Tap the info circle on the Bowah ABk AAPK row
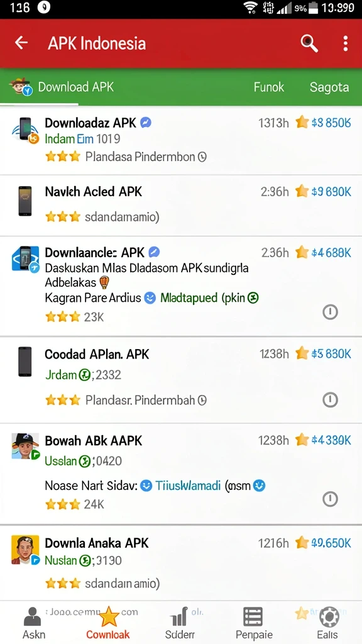This screenshot has width=362, height=644. point(331,499)
